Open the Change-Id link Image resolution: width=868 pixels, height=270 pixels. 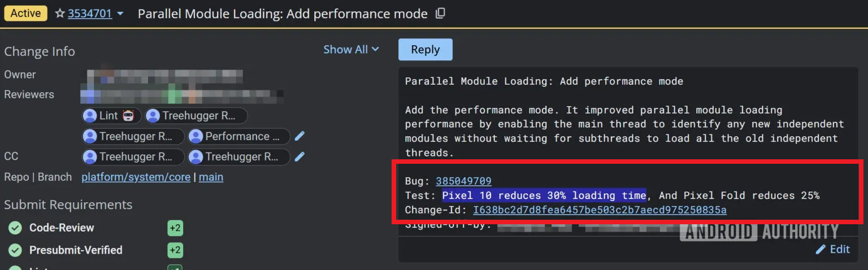600,210
